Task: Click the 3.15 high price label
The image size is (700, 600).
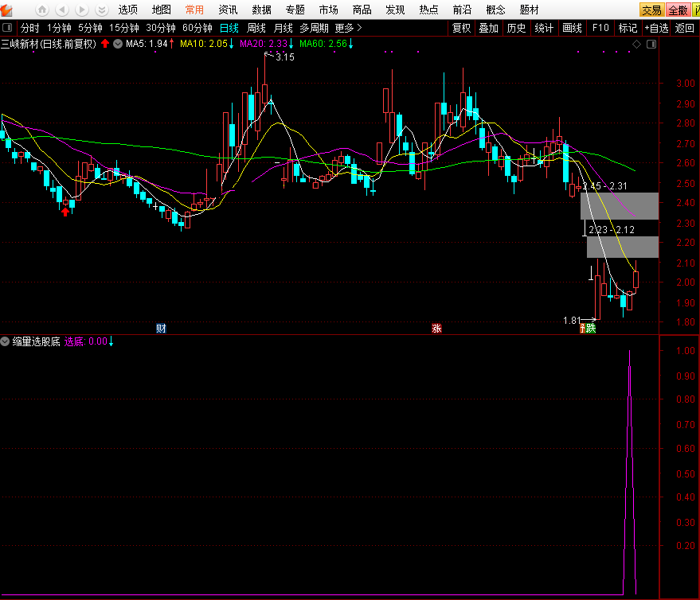Action: (285, 57)
